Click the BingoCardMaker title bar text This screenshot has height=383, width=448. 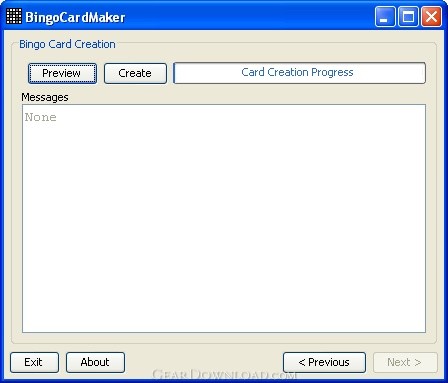[75, 17]
